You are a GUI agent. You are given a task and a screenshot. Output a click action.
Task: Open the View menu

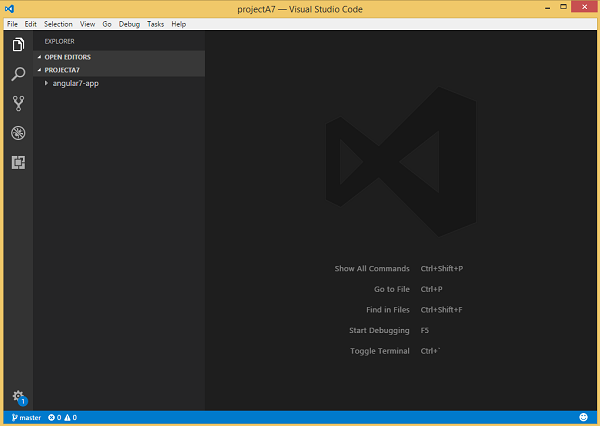(x=87, y=24)
